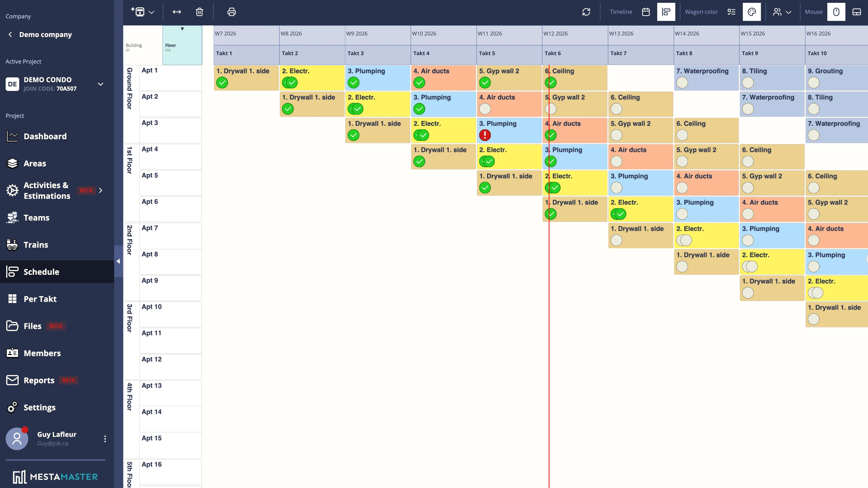Toggle the Floor column filter arrow
Image resolution: width=868 pixels, height=488 pixels.
pyautogui.click(x=182, y=29)
